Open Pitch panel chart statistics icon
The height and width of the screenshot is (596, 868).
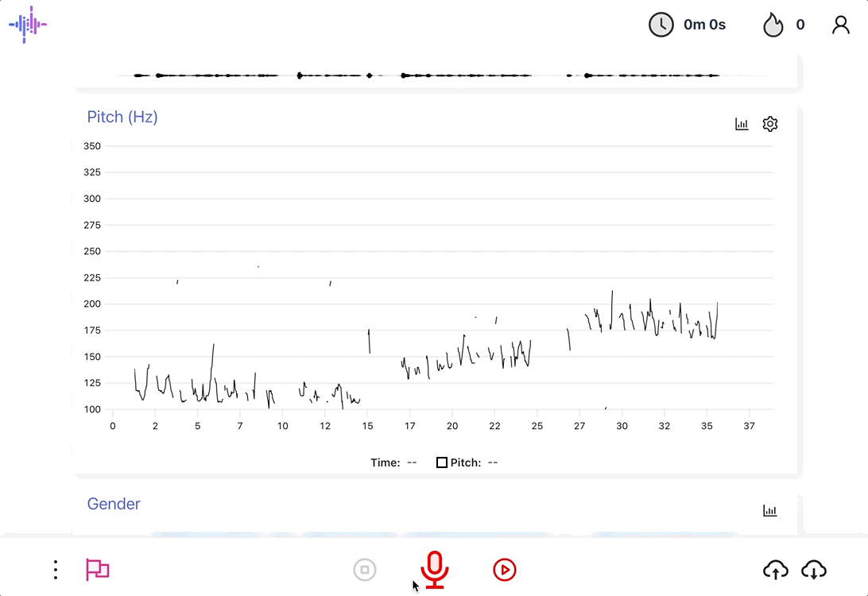(742, 124)
